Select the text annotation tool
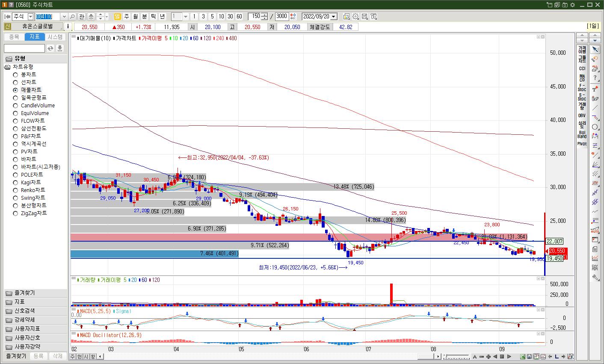Viewport: 604px width, 364px height. (595, 89)
